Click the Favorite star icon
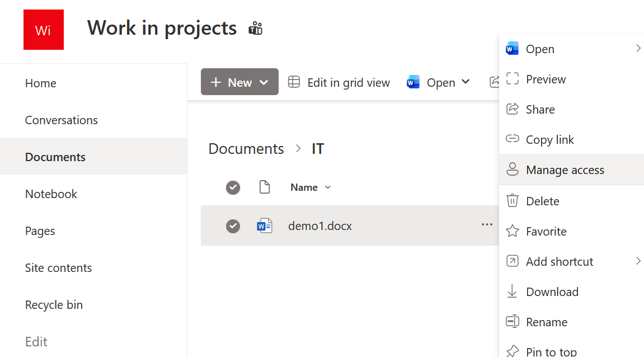 click(512, 231)
